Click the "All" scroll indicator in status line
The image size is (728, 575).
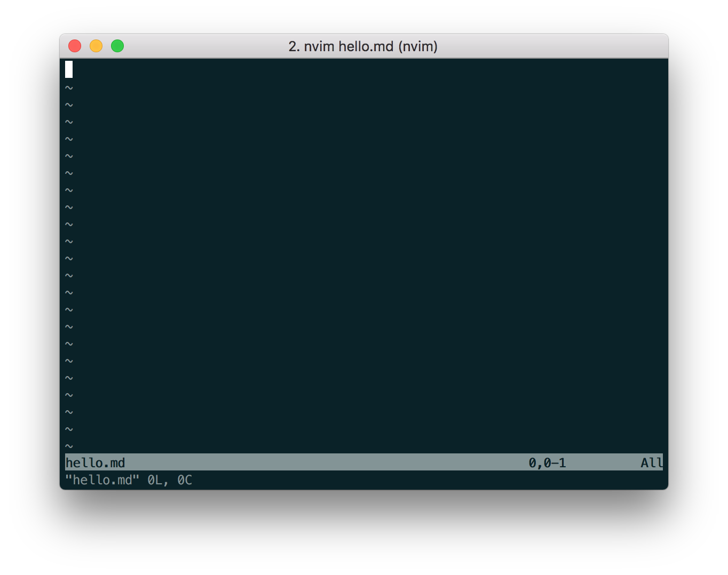pyautogui.click(x=652, y=462)
